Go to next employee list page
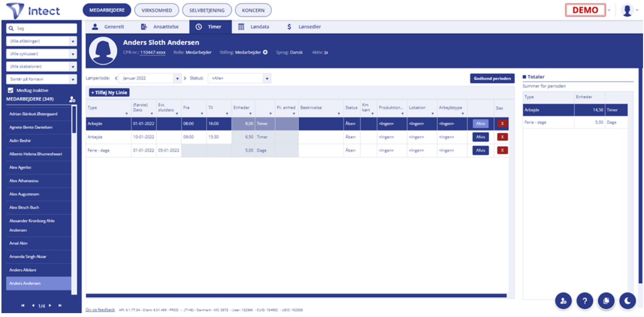 click(50, 306)
